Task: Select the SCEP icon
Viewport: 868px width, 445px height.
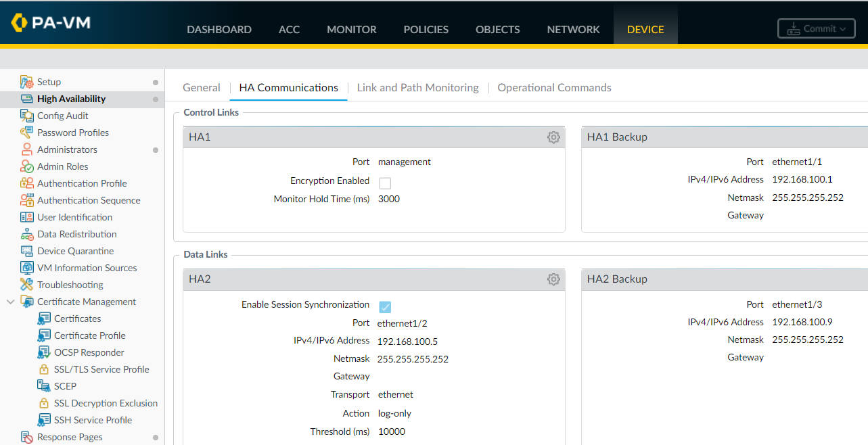Action: [42, 385]
